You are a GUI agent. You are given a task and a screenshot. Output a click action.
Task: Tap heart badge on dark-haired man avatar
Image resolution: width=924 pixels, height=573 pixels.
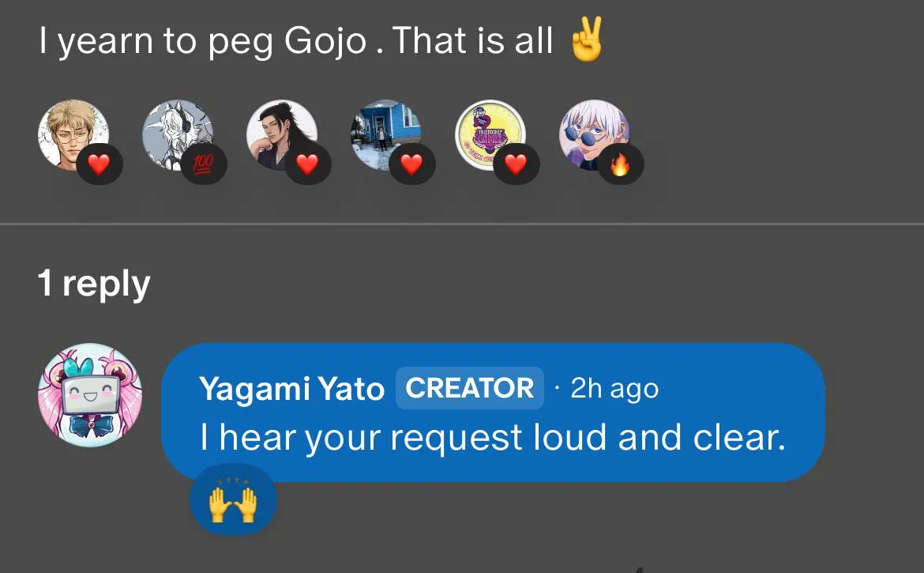coord(307,165)
